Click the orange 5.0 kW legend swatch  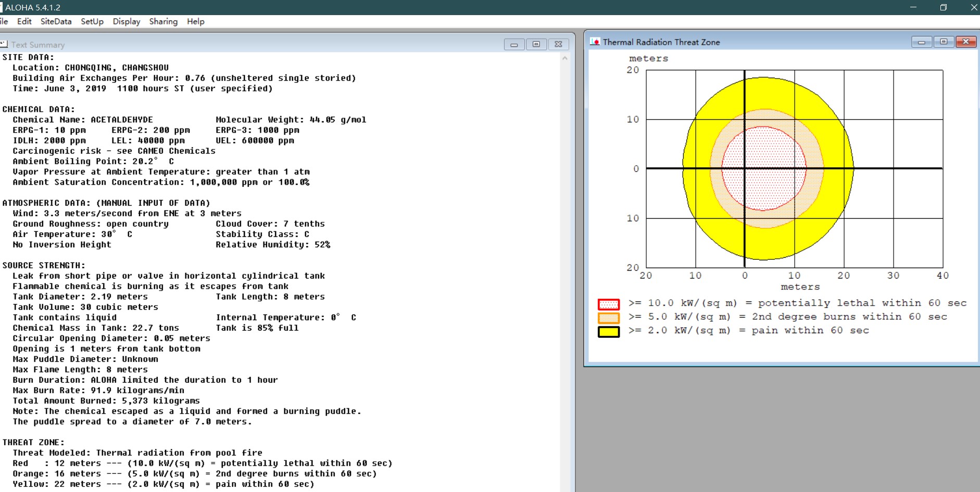(x=609, y=318)
